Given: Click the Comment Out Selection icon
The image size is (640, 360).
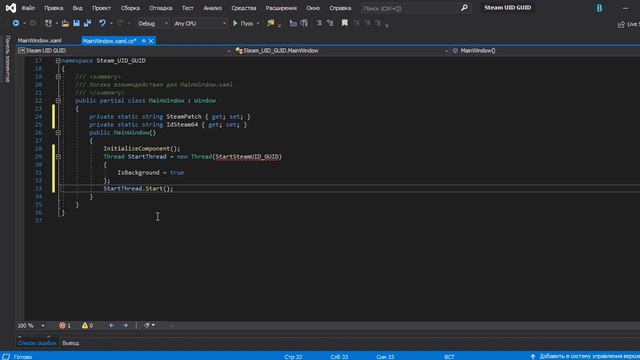Looking at the screenshot, I should tap(319, 23).
